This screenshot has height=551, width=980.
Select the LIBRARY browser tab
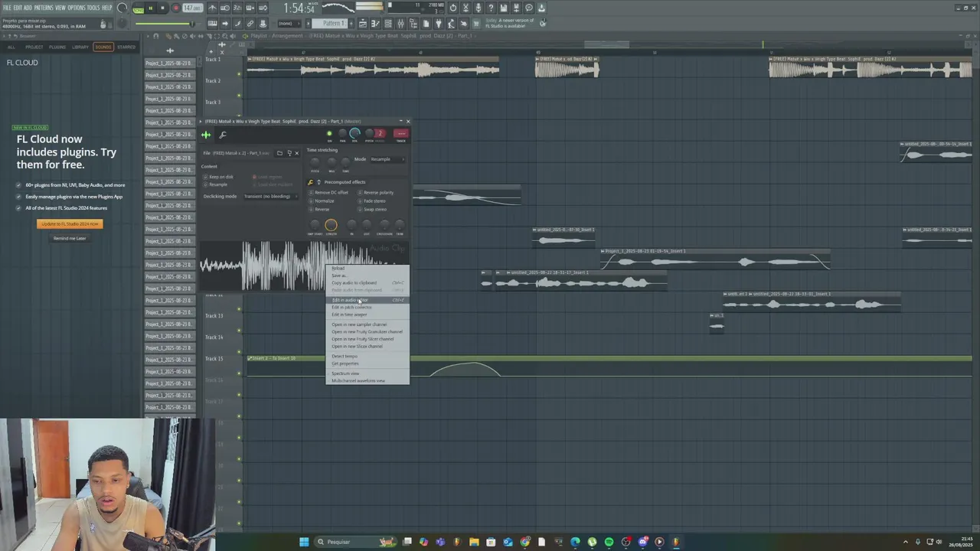[80, 47]
